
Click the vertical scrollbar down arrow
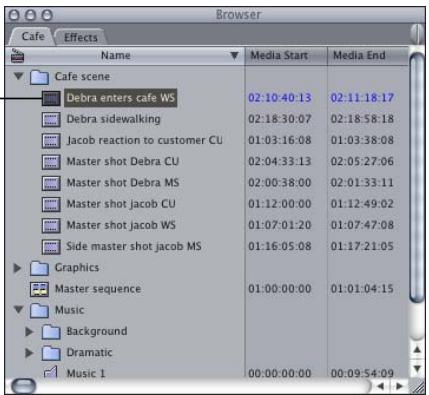click(x=417, y=369)
